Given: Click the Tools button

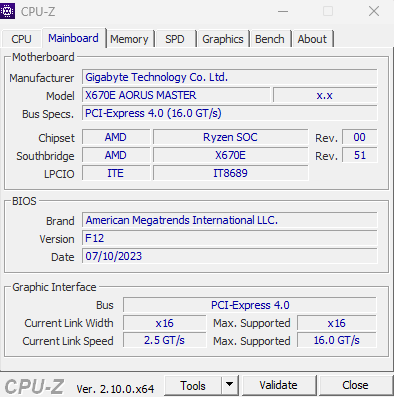Looking at the screenshot, I should coord(193,385).
